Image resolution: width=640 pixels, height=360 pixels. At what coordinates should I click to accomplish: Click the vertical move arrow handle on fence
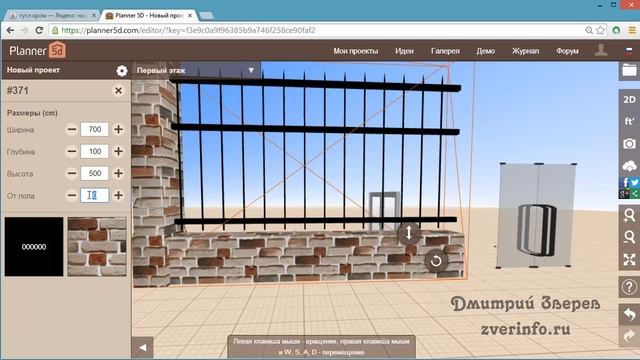pos(409,233)
